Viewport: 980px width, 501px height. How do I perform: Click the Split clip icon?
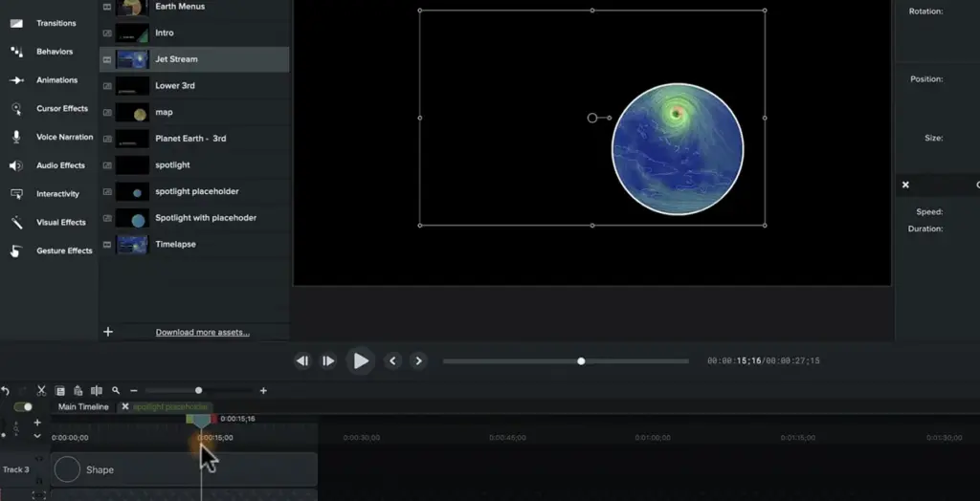(x=96, y=391)
